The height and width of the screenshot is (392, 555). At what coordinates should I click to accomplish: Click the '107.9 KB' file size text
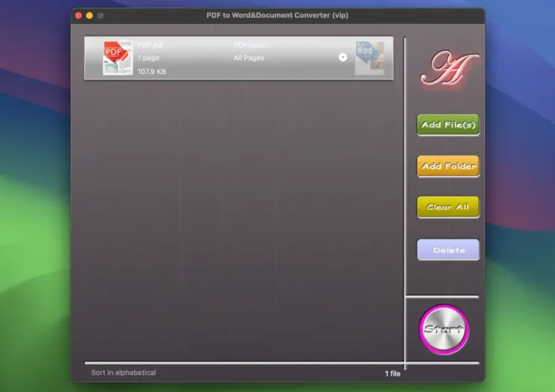click(152, 72)
